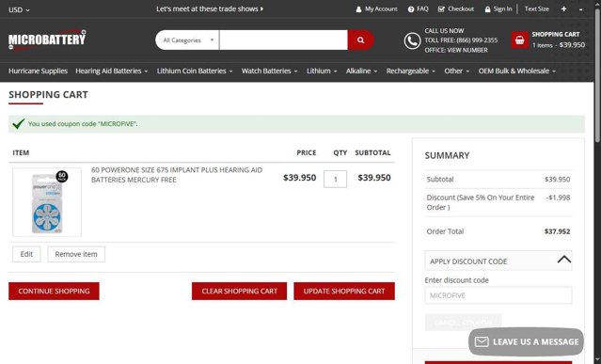Open the Powerone batteries product thumbnail
This screenshot has width=601, height=364.
coord(47,202)
